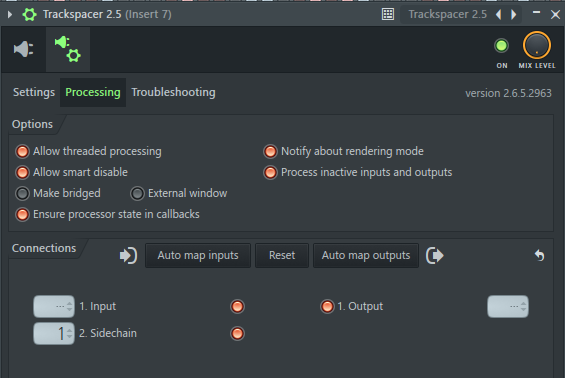Open the plugin editor speaker icon view
This screenshot has height=378, width=565.
point(24,49)
